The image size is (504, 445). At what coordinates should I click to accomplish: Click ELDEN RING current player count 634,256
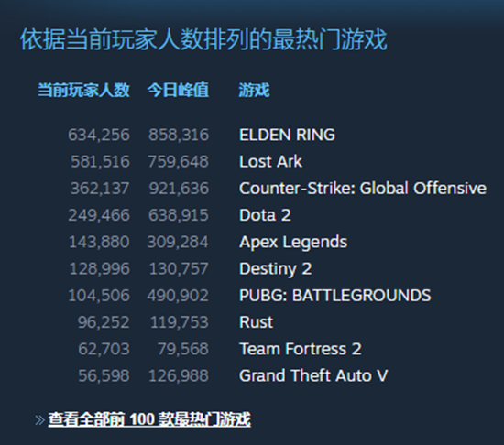click(x=99, y=135)
